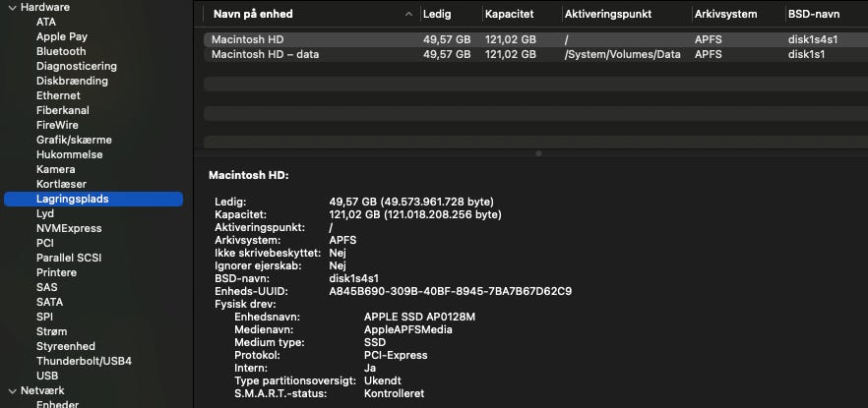Image resolution: width=868 pixels, height=408 pixels.
Task: Click the Enheds-UUID value
Action: pyautogui.click(x=451, y=291)
